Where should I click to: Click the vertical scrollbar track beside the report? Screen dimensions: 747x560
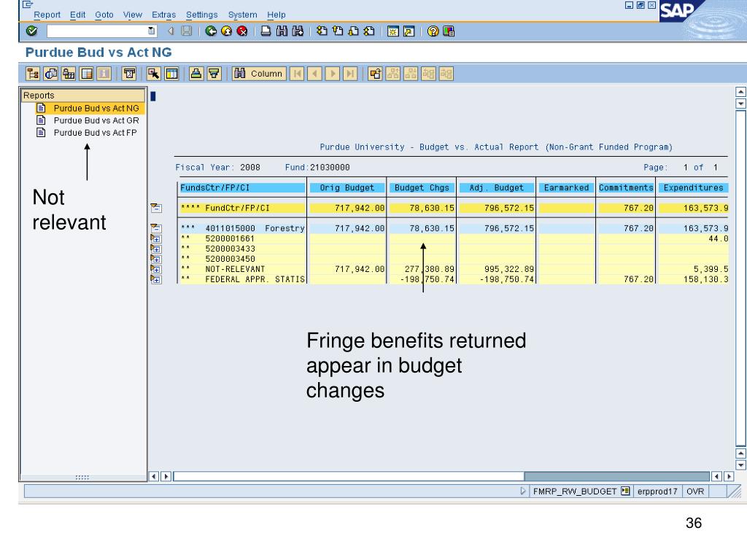[x=740, y=278]
